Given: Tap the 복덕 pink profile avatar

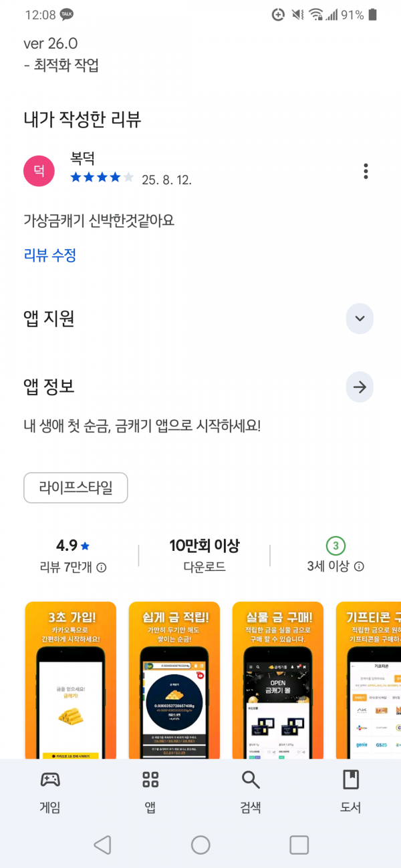Looking at the screenshot, I should [39, 172].
